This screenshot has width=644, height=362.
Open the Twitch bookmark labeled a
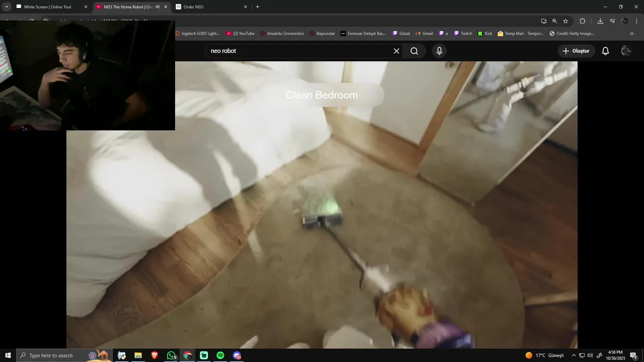point(443,34)
